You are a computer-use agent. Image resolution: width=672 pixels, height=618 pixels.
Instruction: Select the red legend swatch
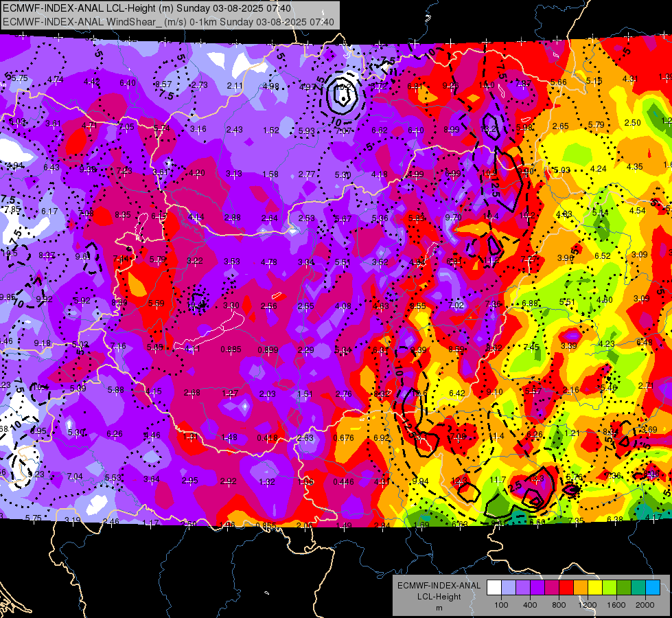[x=566, y=588]
